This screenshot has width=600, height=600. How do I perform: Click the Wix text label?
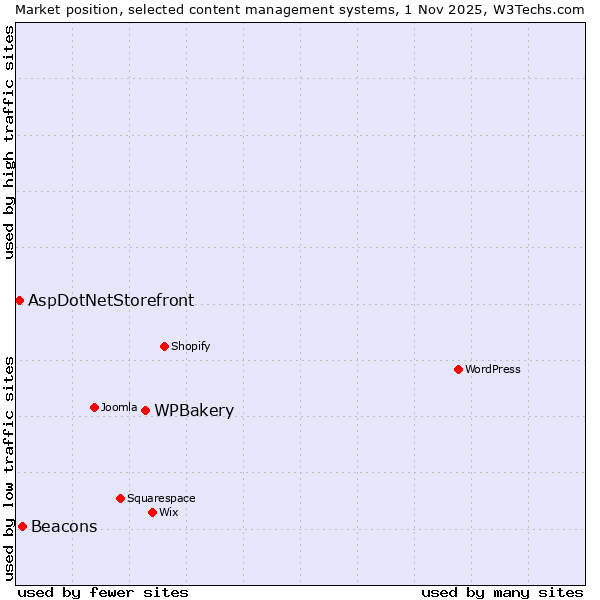[169, 512]
